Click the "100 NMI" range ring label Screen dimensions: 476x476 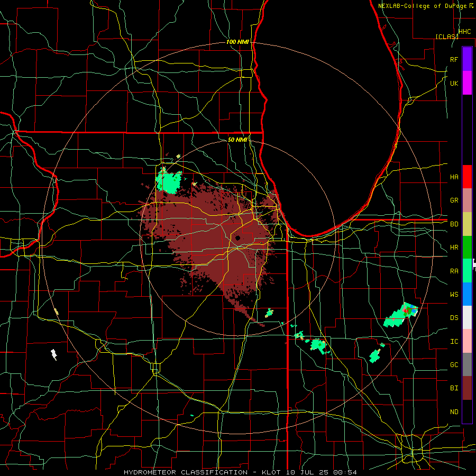[237, 42]
